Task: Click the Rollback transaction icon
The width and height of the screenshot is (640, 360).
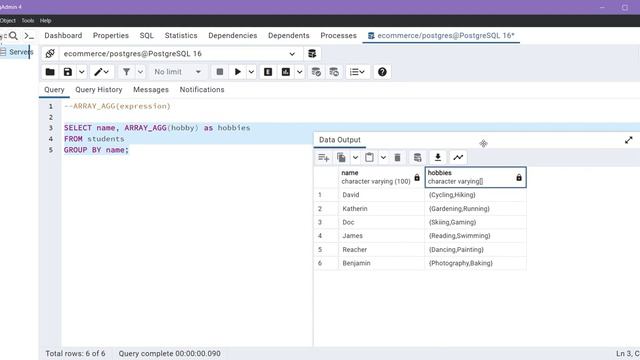Action: [334, 72]
